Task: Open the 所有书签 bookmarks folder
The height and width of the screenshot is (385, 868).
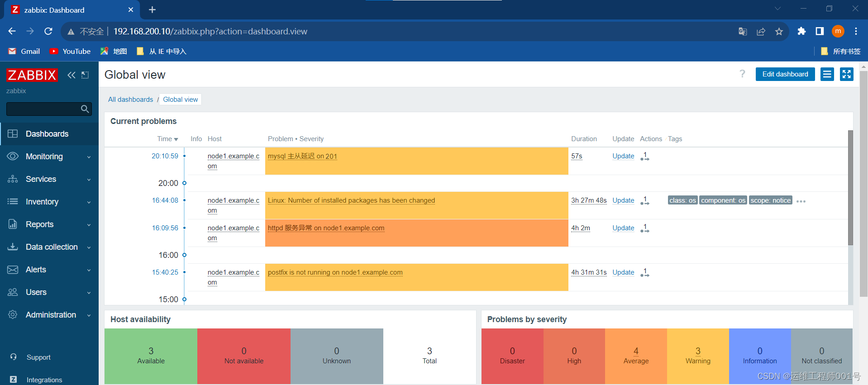Action: pos(841,51)
